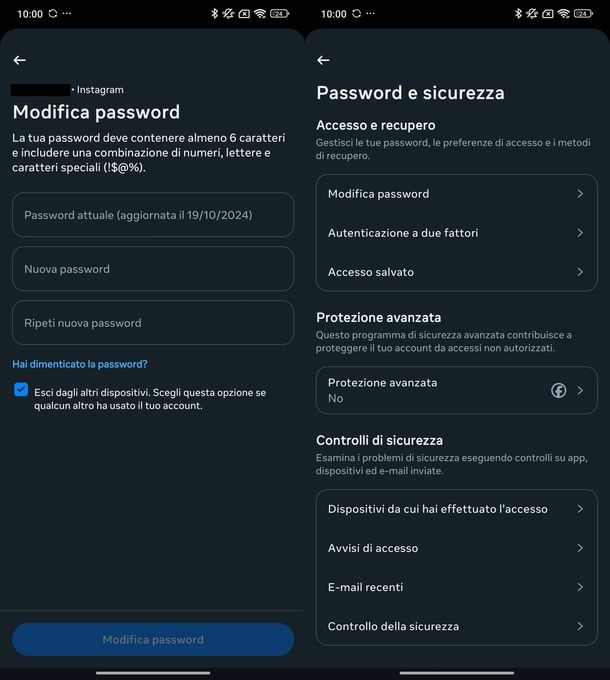Viewport: 610px width, 680px height.
Task: Tap battery indicator in right status bar
Action: tap(583, 14)
